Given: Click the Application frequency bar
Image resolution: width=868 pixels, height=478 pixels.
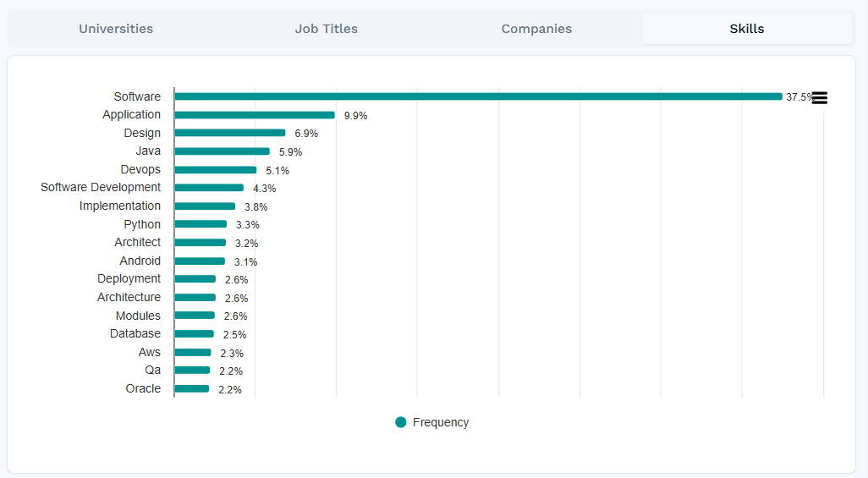Looking at the screenshot, I should pyautogui.click(x=255, y=115).
